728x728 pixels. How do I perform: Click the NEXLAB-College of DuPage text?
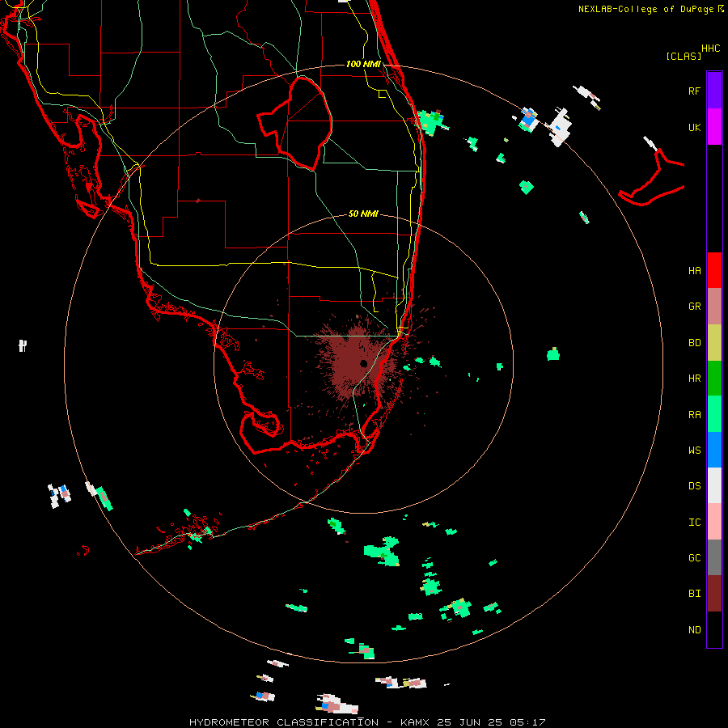647,9
